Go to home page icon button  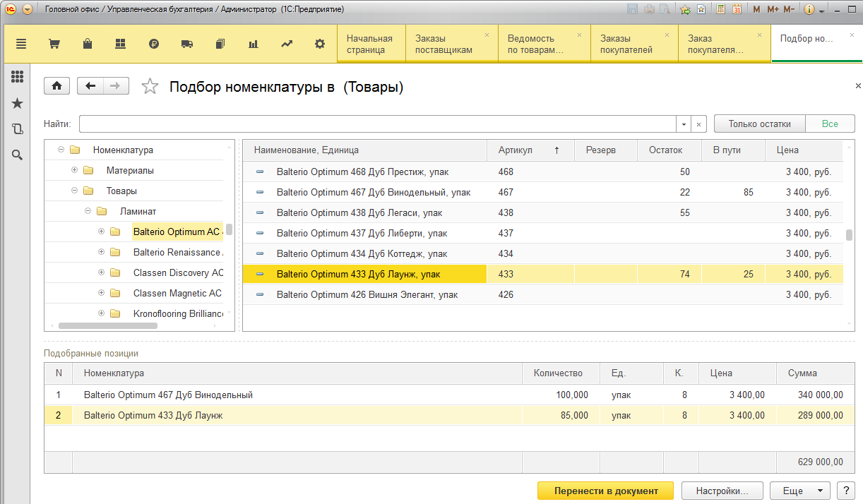[x=56, y=86]
